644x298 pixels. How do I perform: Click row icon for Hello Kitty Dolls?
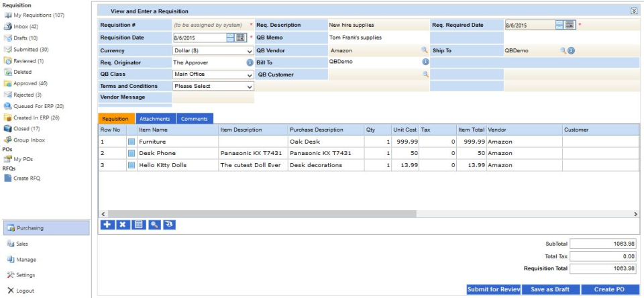[131, 165]
